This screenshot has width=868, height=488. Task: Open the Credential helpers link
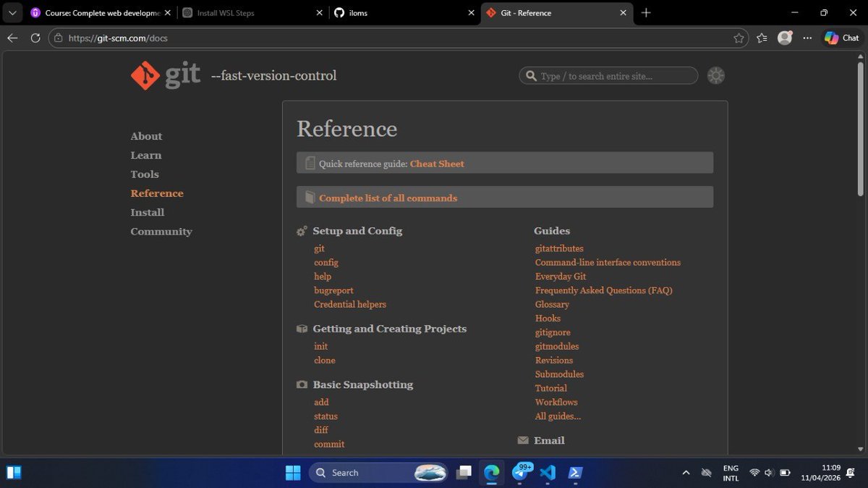coord(350,304)
